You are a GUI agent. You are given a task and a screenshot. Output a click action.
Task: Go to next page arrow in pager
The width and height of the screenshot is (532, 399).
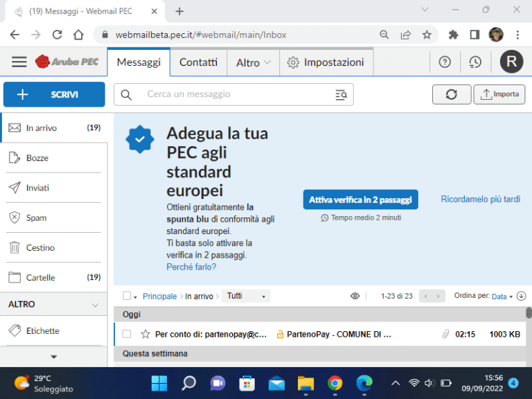(438, 296)
